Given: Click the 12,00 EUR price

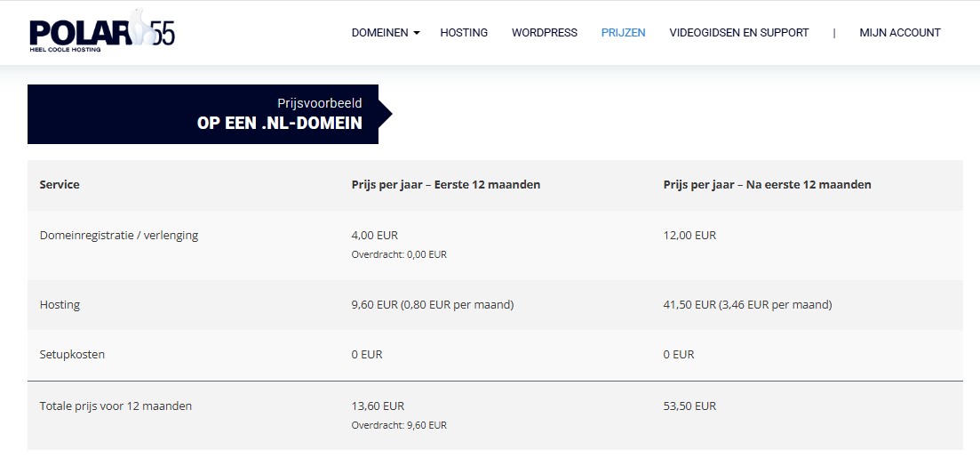Looking at the screenshot, I should coord(689,236).
